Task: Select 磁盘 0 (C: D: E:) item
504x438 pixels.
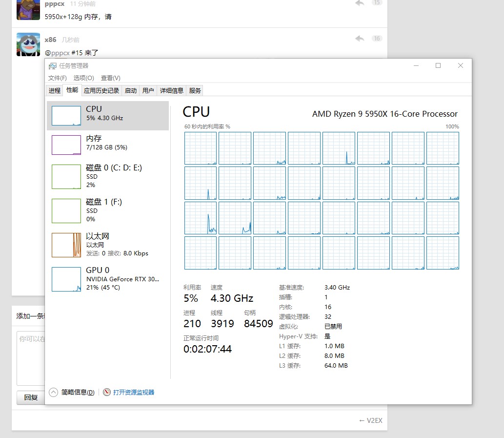Action: coord(107,176)
